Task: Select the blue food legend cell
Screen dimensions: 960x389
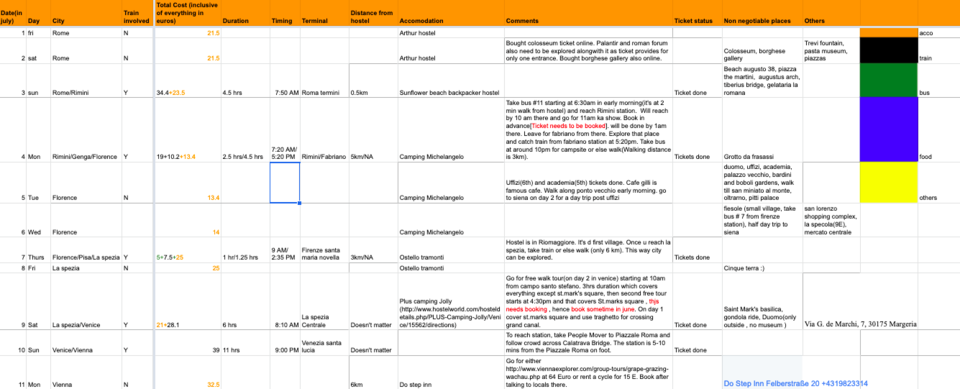Action: point(888,129)
